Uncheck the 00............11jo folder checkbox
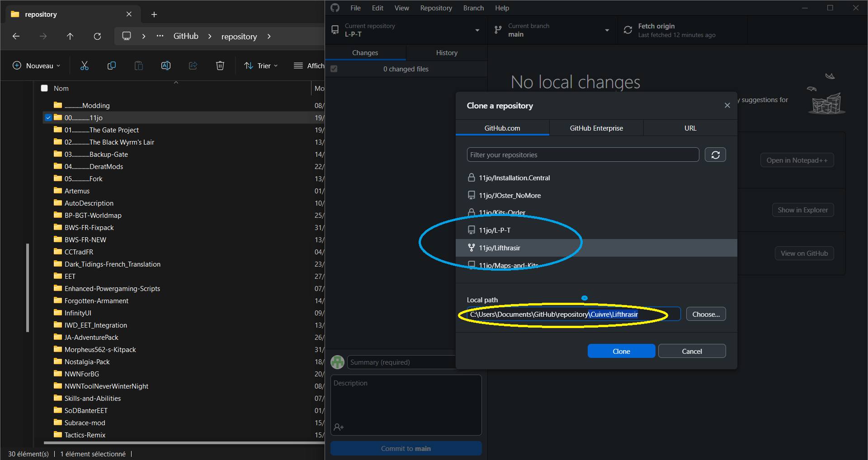Image resolution: width=868 pixels, height=460 pixels. coord(48,117)
